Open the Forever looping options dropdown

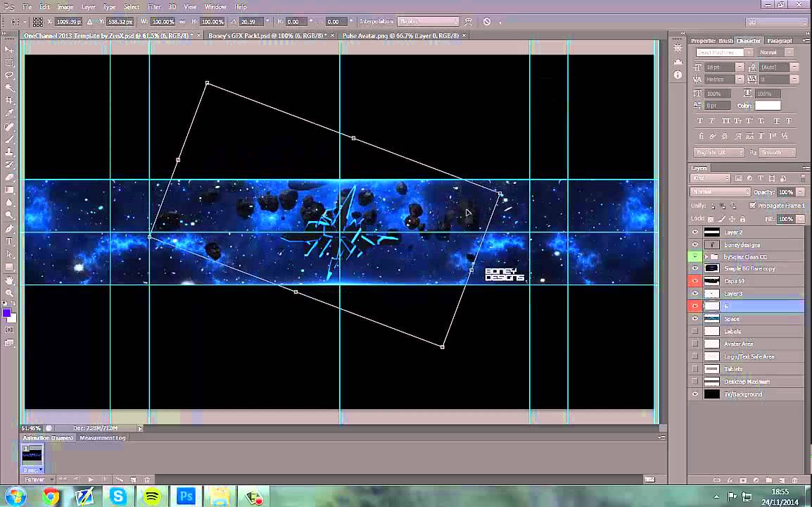38,480
